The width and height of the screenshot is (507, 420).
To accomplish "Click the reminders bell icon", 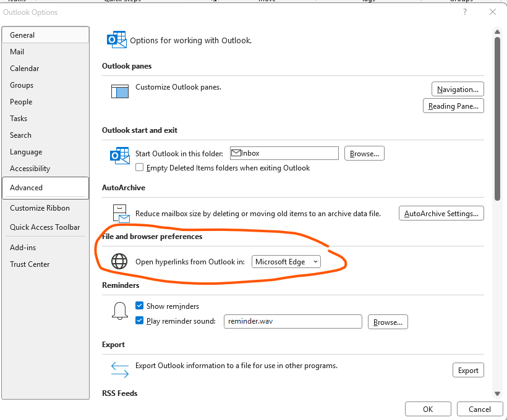I will [119, 311].
